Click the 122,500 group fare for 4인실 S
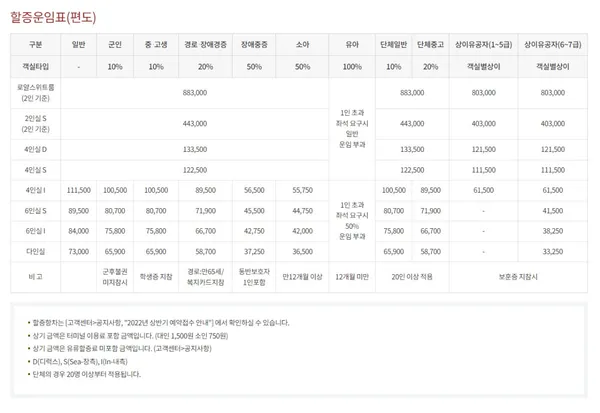 click(x=412, y=170)
